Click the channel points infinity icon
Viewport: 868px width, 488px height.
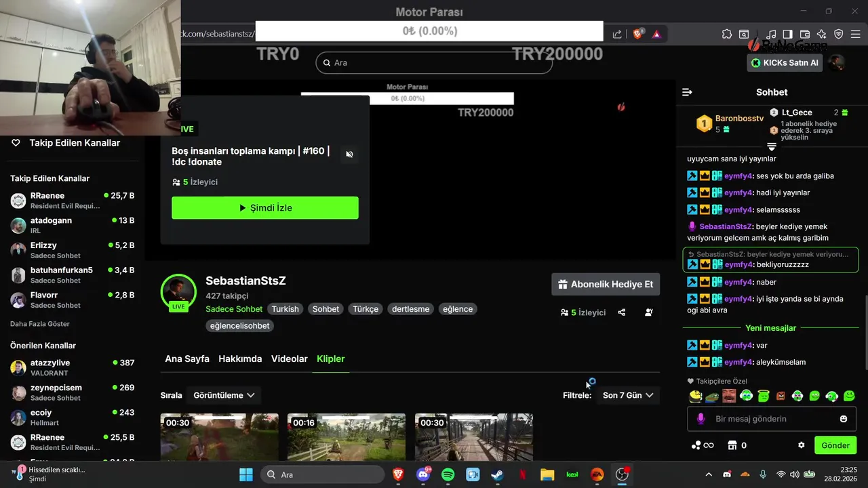703,445
